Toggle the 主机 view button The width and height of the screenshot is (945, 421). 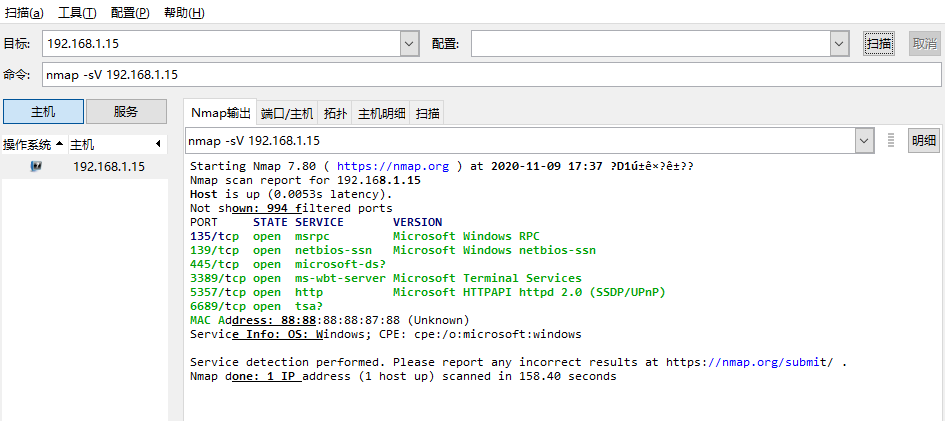tap(43, 111)
